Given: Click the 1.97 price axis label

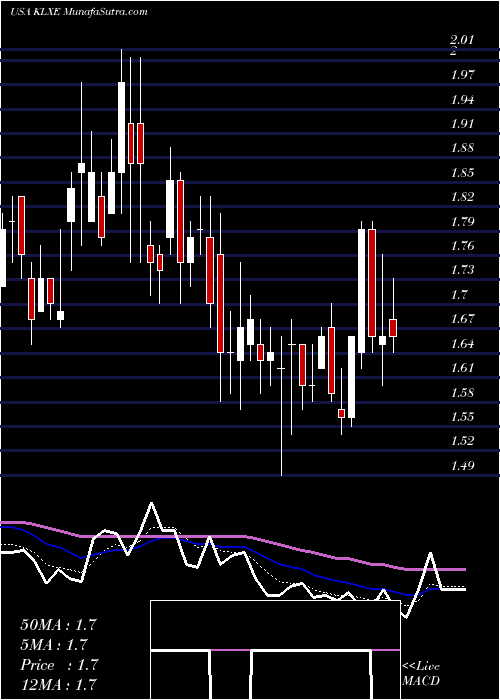Looking at the screenshot, I should tap(461, 75).
